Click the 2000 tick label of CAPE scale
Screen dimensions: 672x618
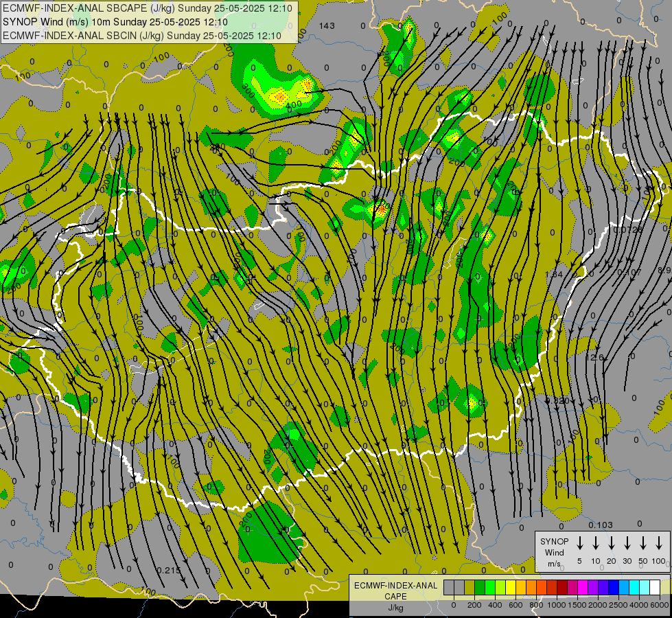(x=598, y=605)
